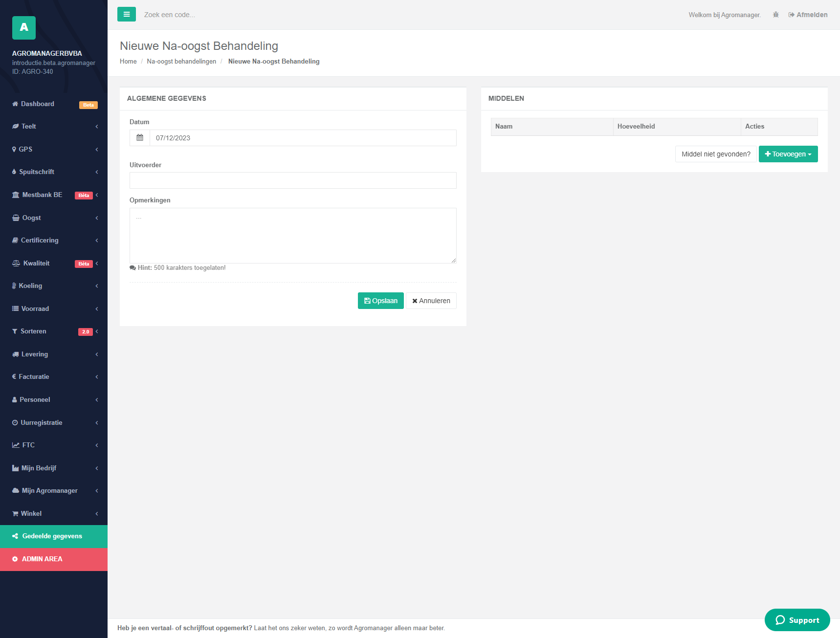Toggle sidebar with the hamburger menu button

tap(127, 14)
